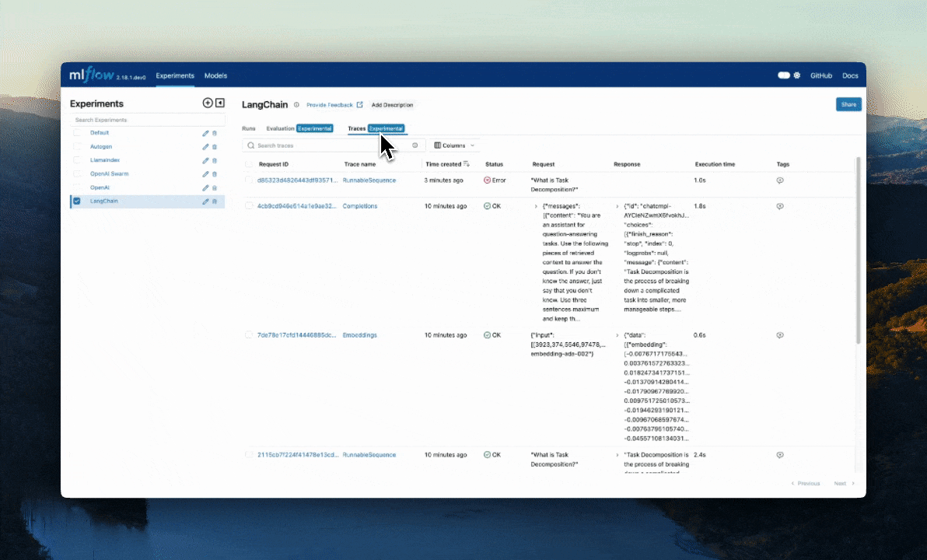Click the info icon next to LangChain title
Screen dimensions: 927x560
coord(296,105)
